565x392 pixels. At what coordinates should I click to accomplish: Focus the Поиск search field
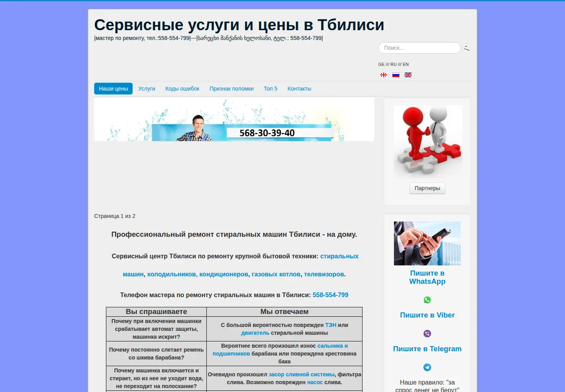click(x=419, y=48)
